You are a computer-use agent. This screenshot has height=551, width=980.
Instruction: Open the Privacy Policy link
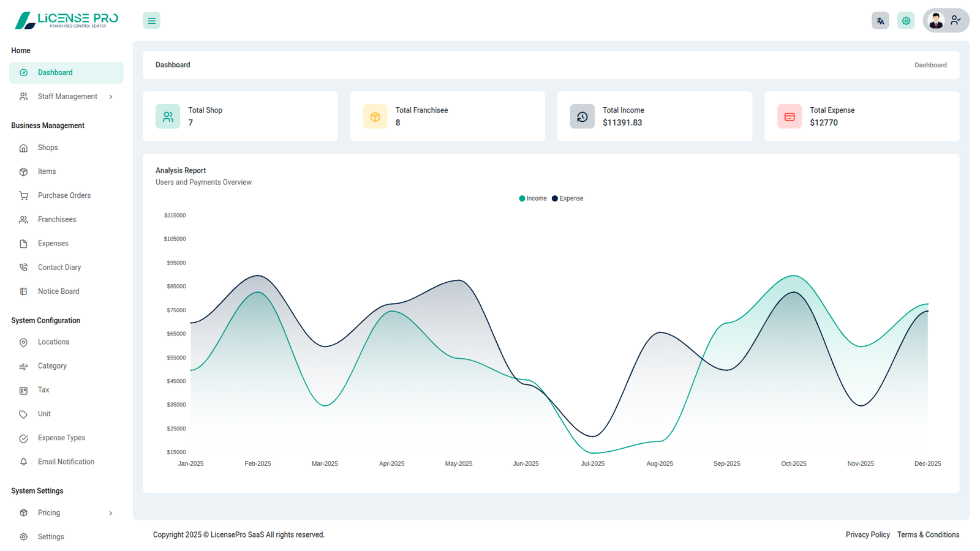point(867,535)
